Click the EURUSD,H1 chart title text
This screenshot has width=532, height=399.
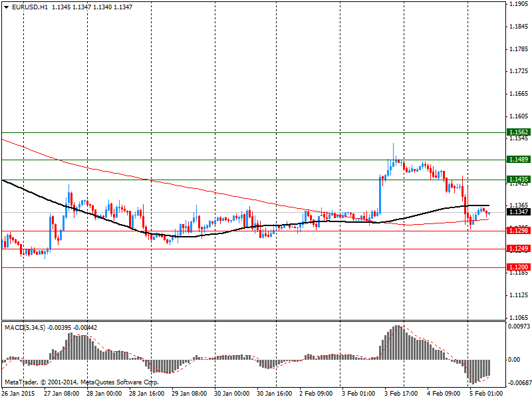click(x=30, y=7)
